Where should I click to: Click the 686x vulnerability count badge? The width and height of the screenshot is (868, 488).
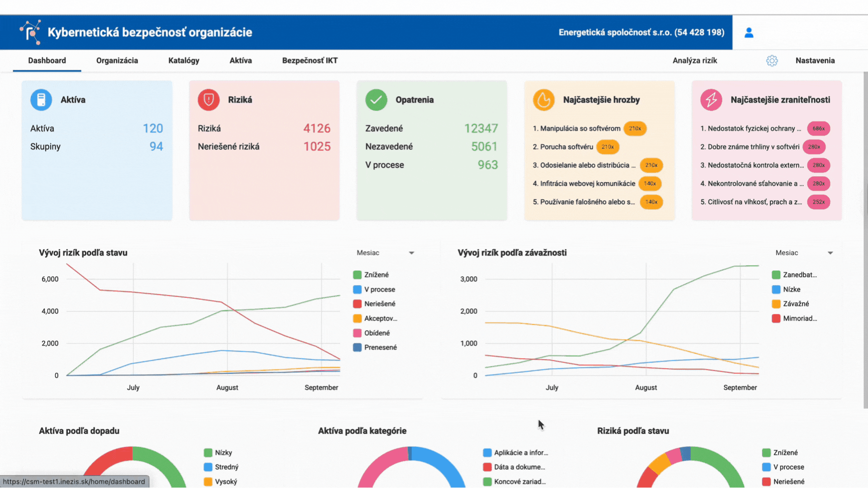[x=818, y=129]
